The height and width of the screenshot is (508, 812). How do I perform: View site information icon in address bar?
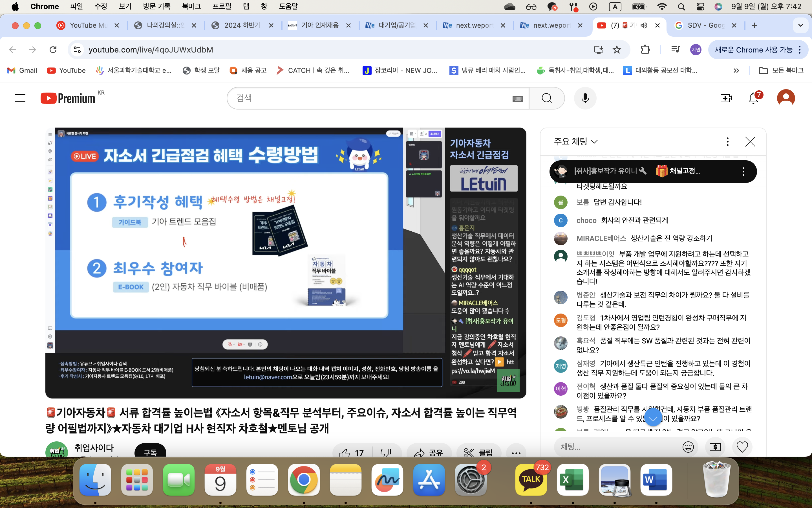(77, 50)
